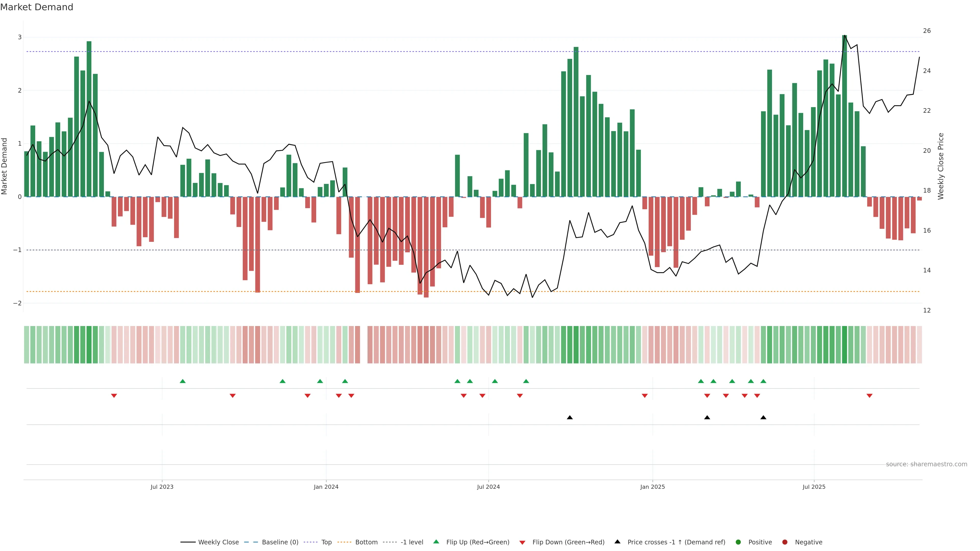
Task: Click the Jan 2024 x-axis label
Action: click(x=326, y=487)
